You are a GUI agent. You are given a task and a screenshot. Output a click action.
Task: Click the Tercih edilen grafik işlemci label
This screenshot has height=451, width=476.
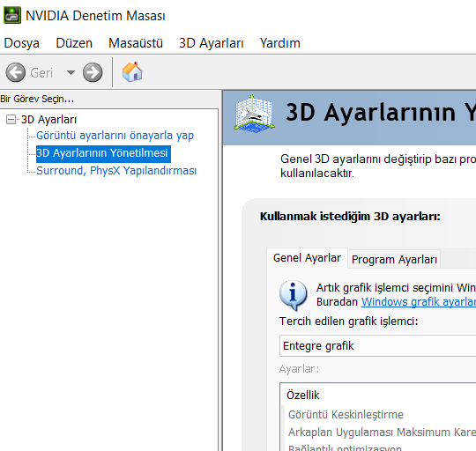point(348,322)
